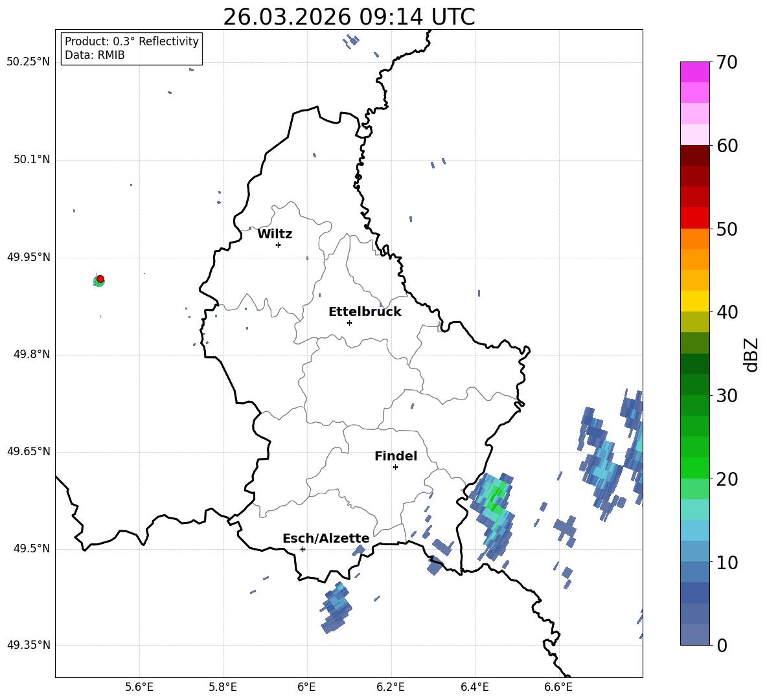Click the 10 tick label on colorbar

pos(727,562)
